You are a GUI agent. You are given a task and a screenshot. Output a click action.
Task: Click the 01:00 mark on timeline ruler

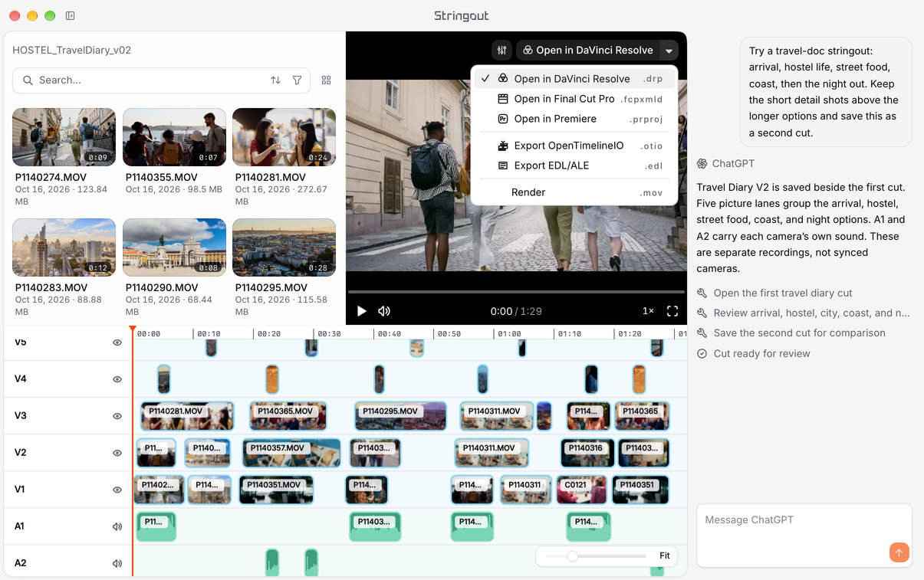[509, 334]
